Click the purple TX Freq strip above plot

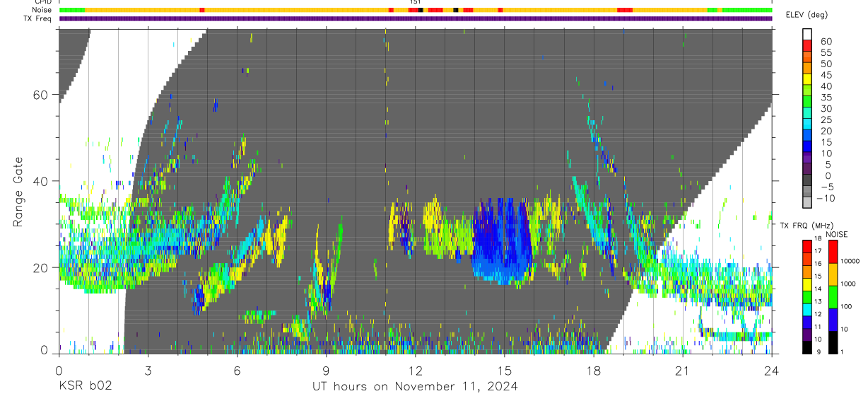[416, 18]
